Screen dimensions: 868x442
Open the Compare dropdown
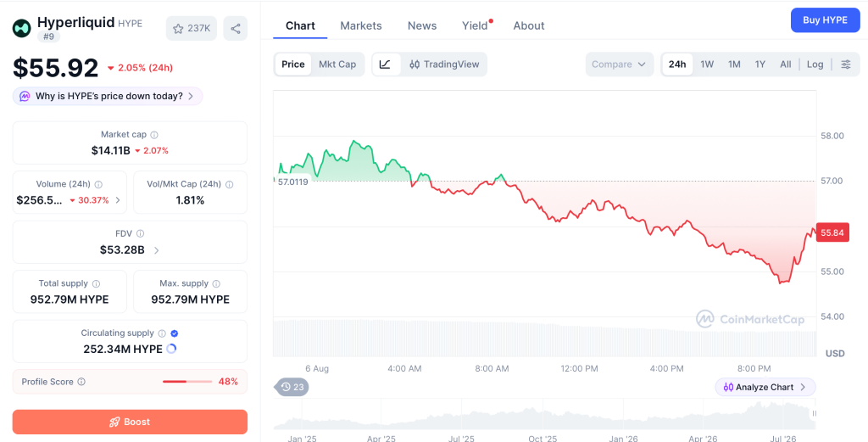point(619,64)
